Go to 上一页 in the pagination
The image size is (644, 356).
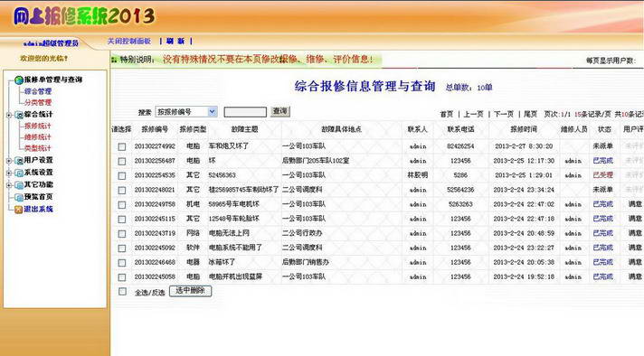pyautogui.click(x=474, y=114)
